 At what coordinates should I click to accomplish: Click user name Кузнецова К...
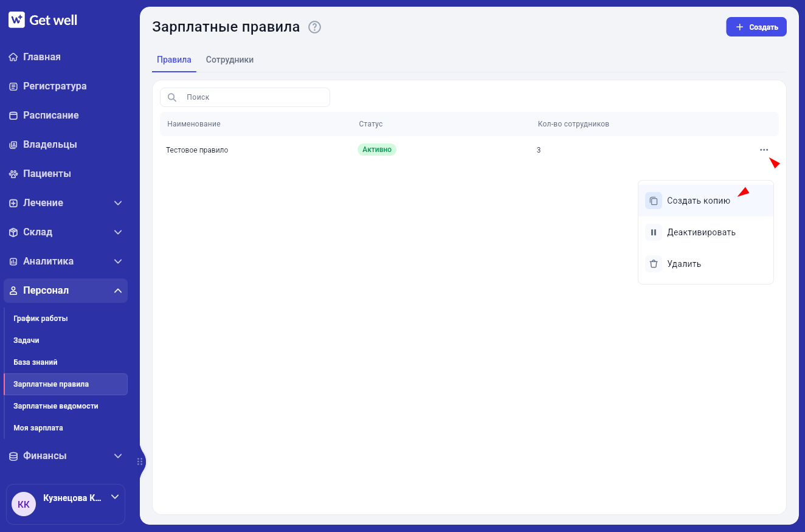click(72, 498)
